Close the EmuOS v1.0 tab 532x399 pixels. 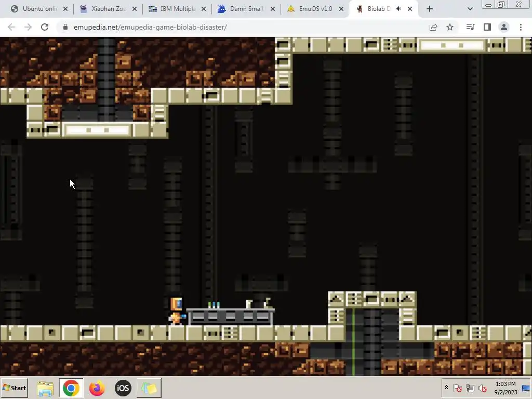coord(342,9)
